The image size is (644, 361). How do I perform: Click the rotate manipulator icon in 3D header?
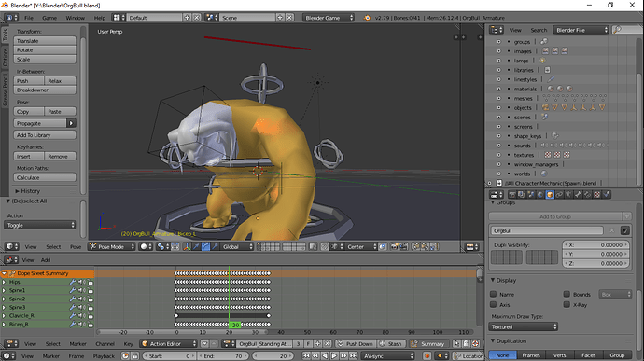point(205,246)
